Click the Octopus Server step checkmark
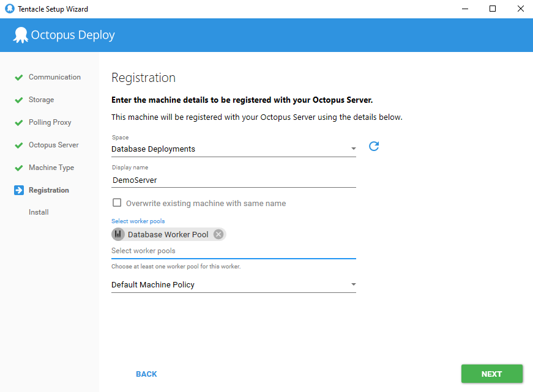Image resolution: width=533 pixels, height=392 pixels. [x=17, y=145]
